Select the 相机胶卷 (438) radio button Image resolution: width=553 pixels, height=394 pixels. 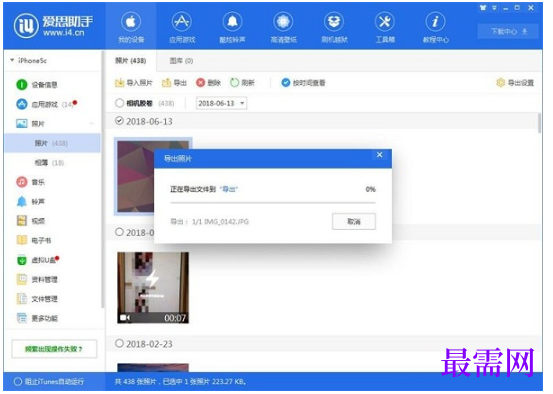[119, 103]
